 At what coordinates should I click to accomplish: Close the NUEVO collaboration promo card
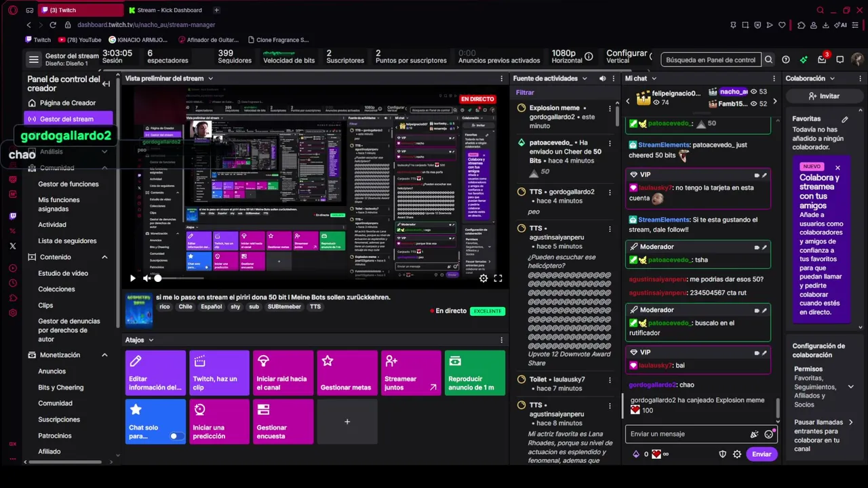[837, 167]
